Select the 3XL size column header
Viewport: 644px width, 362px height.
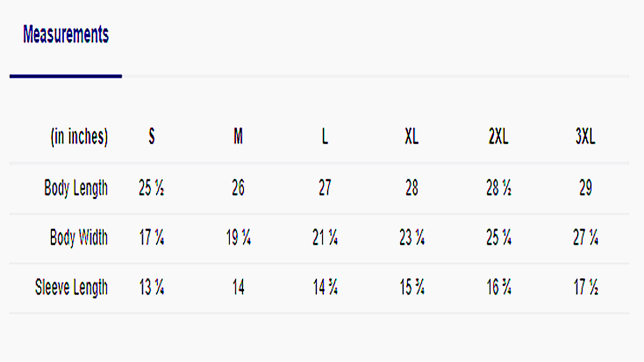click(x=586, y=137)
